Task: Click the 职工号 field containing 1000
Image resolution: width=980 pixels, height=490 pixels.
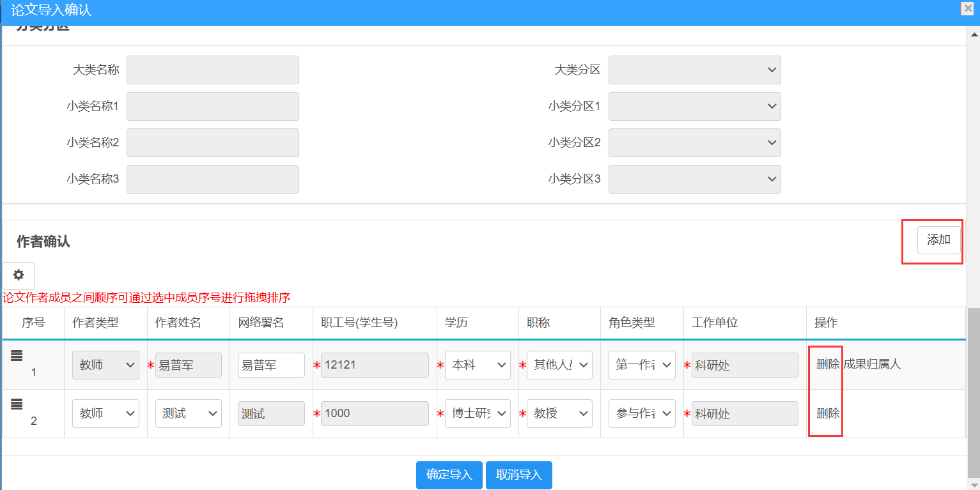Action: 375,413
